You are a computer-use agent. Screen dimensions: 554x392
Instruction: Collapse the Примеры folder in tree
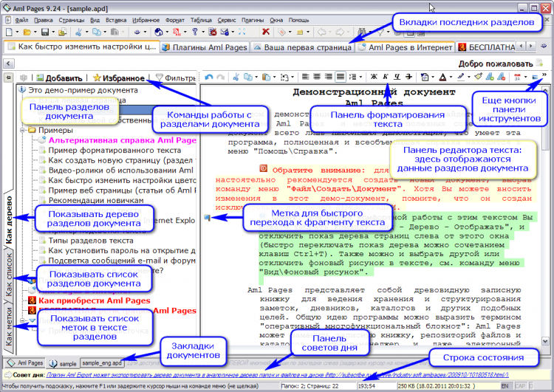[x=23, y=129]
